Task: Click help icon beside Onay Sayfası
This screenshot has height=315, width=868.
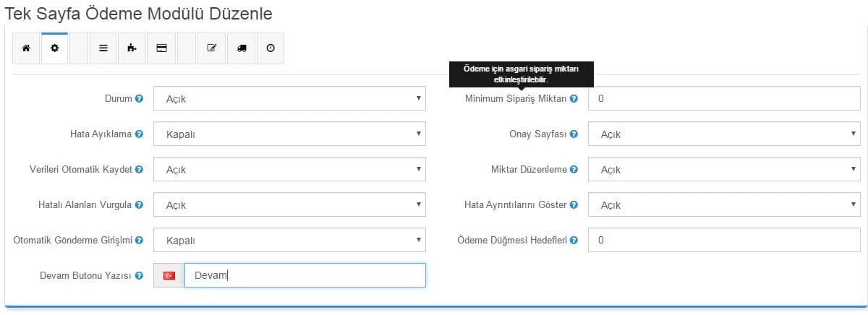Action: pyautogui.click(x=574, y=134)
